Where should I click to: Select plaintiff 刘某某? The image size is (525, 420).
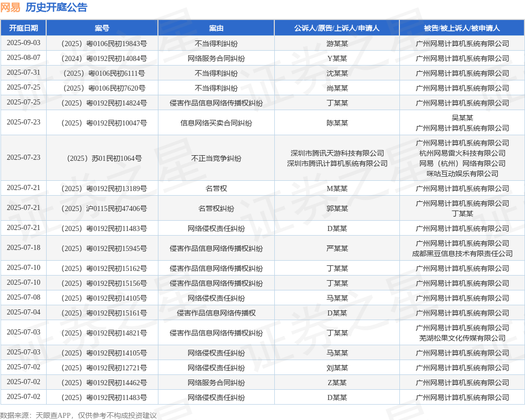point(337,368)
